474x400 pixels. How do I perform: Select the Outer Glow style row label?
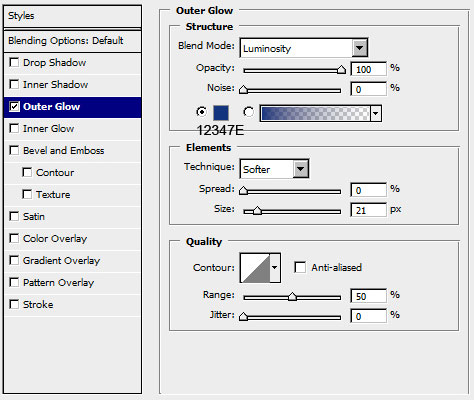(x=52, y=107)
